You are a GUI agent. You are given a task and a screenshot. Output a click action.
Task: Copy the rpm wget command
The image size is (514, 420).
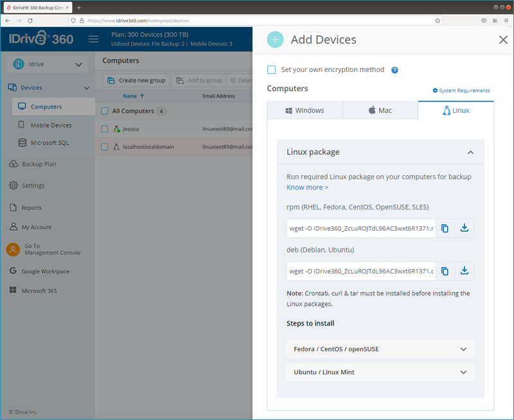coord(445,229)
